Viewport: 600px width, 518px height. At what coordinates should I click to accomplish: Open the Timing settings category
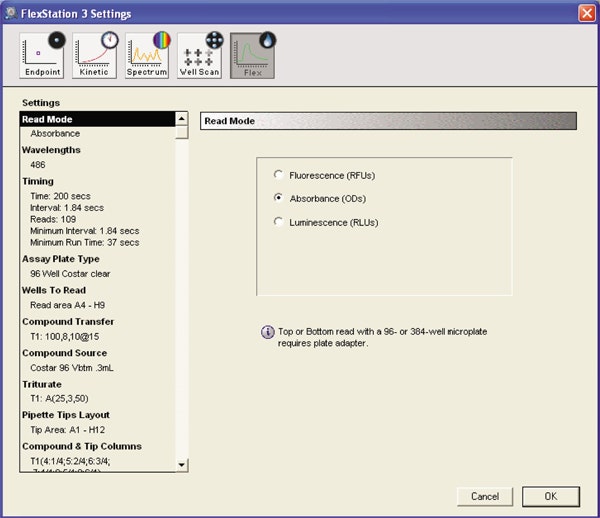(x=38, y=181)
